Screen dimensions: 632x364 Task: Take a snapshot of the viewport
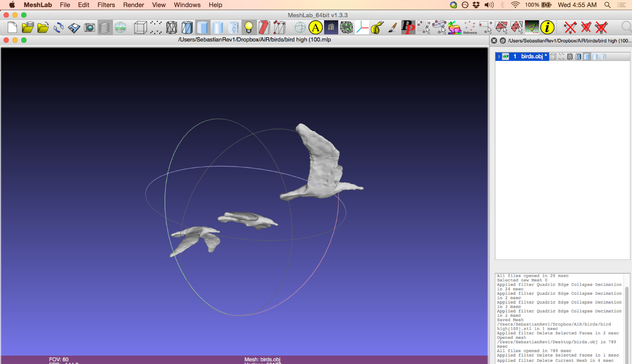(89, 27)
